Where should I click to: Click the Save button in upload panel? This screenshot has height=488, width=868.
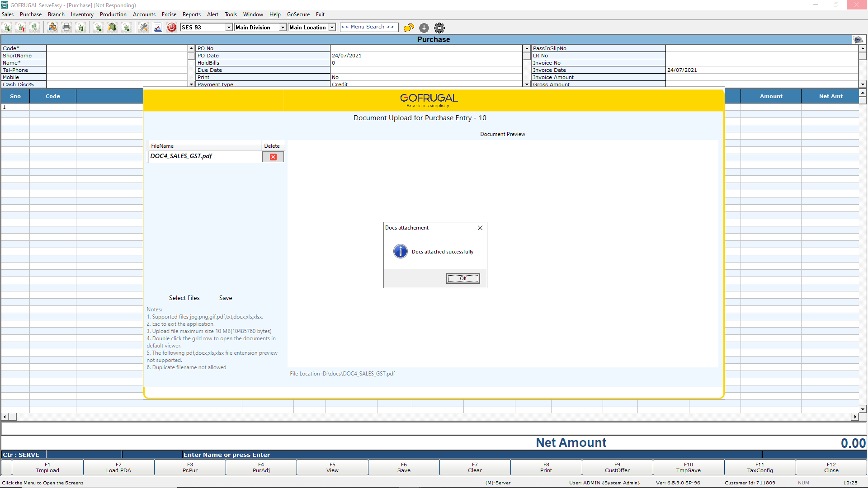[226, 298]
